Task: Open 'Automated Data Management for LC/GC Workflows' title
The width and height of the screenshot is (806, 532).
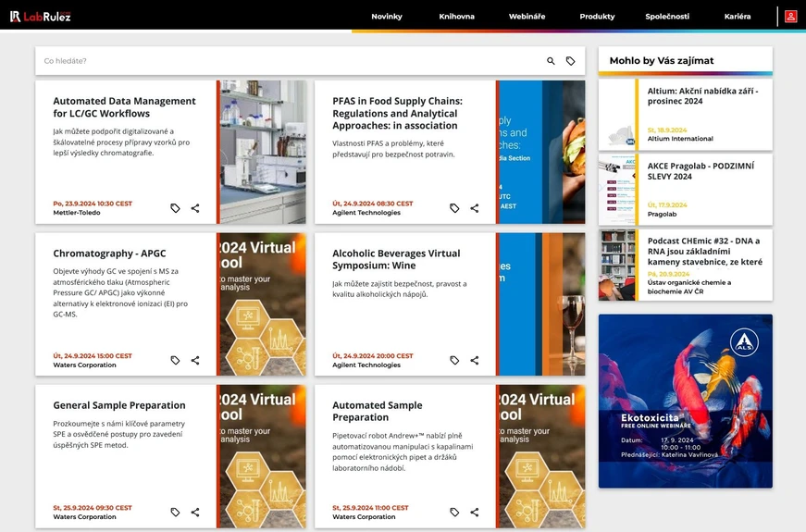Action: click(x=124, y=107)
